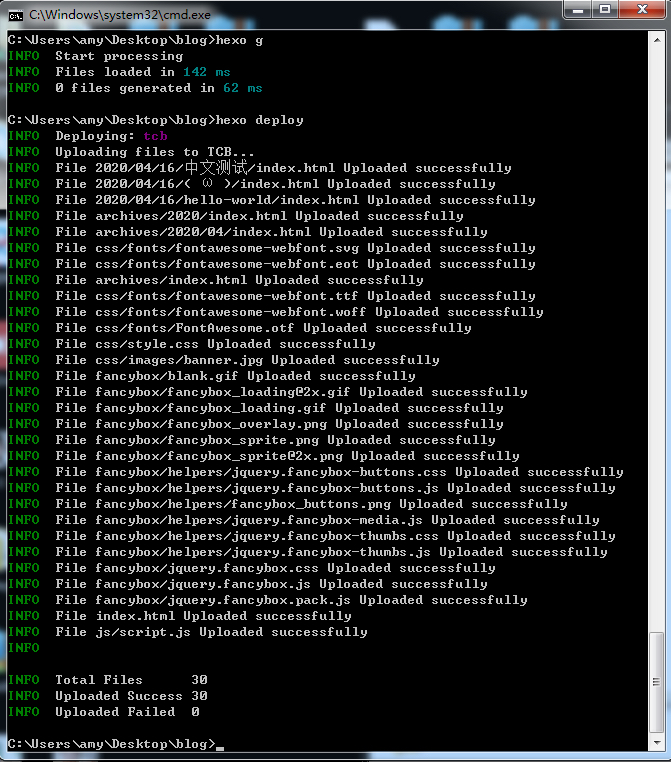Click the 'hexo deploy' command line
The image size is (671, 762).
point(155,120)
